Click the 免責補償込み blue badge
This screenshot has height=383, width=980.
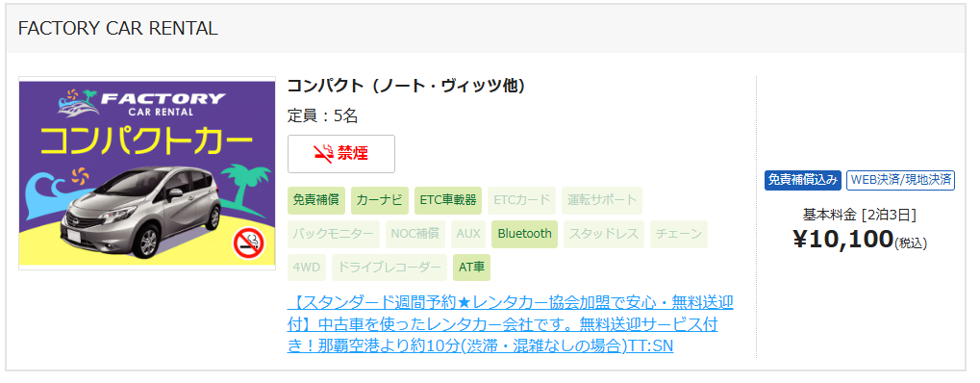pos(802,180)
